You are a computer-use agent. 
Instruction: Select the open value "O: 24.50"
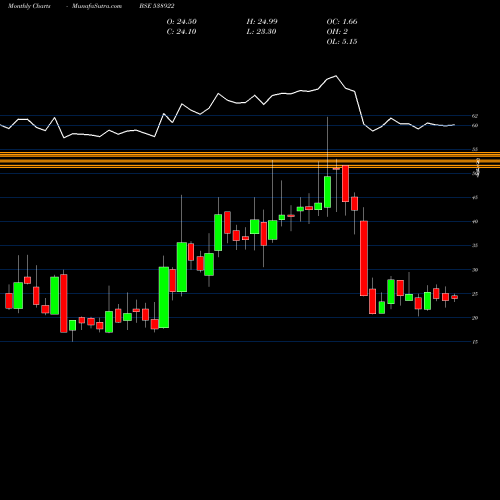[182, 22]
